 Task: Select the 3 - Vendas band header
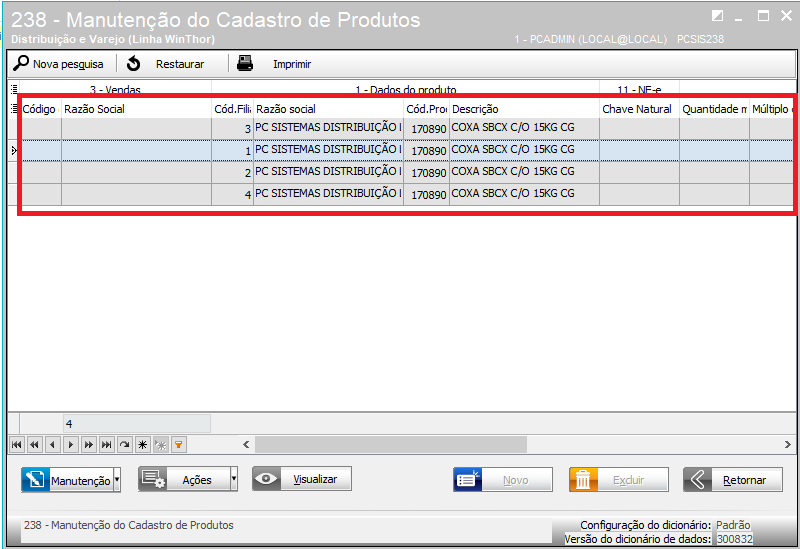(x=115, y=89)
